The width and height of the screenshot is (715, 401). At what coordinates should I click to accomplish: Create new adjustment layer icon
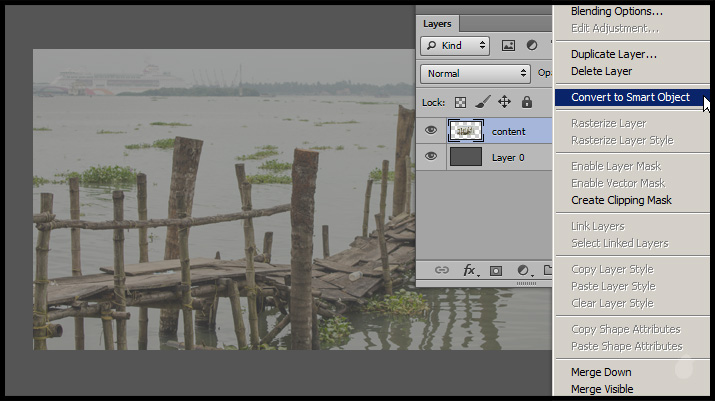tap(523, 270)
